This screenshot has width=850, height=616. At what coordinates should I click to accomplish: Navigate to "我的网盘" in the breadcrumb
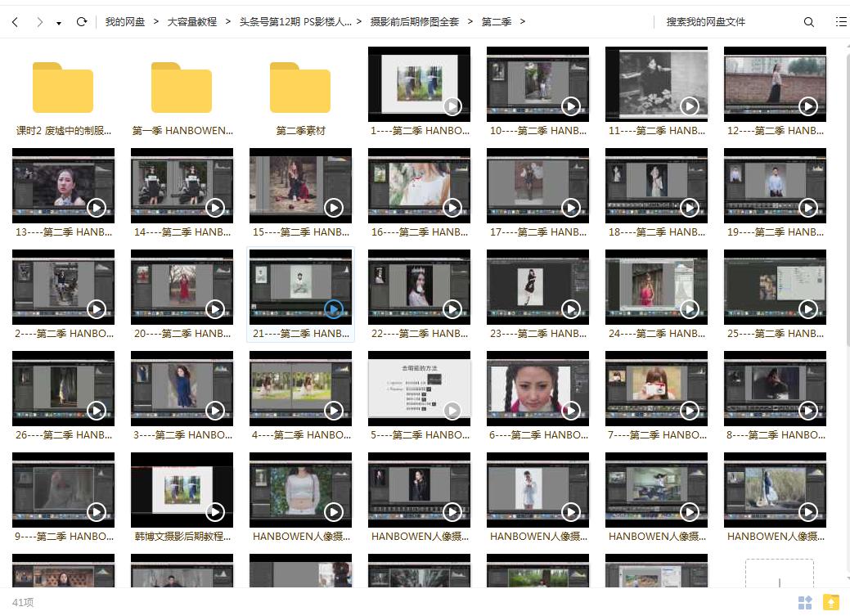coord(124,22)
